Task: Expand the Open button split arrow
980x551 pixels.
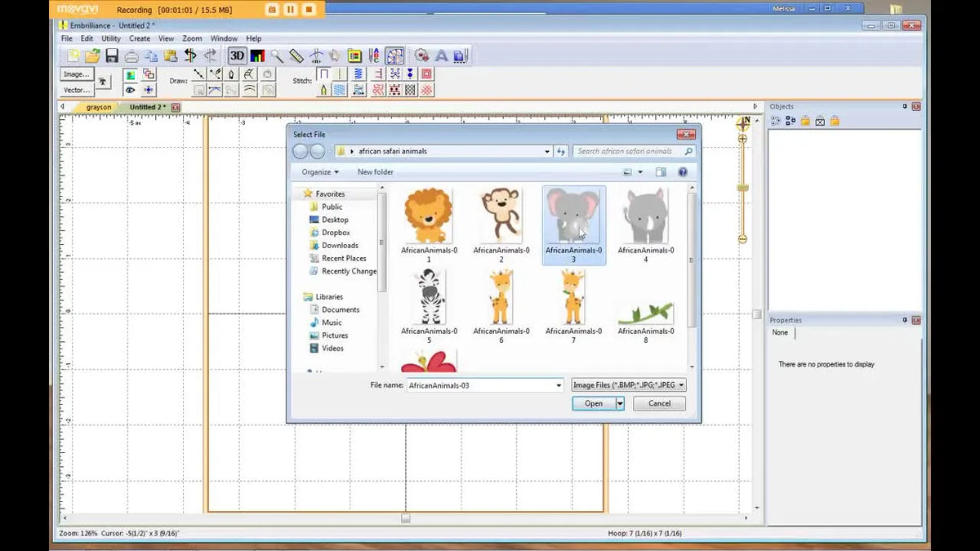Action: click(620, 403)
